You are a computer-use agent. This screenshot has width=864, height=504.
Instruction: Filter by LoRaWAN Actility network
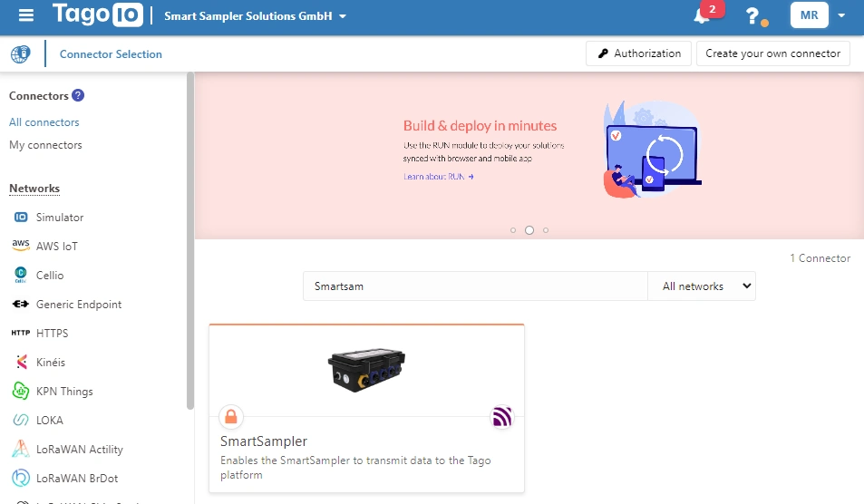(80, 449)
